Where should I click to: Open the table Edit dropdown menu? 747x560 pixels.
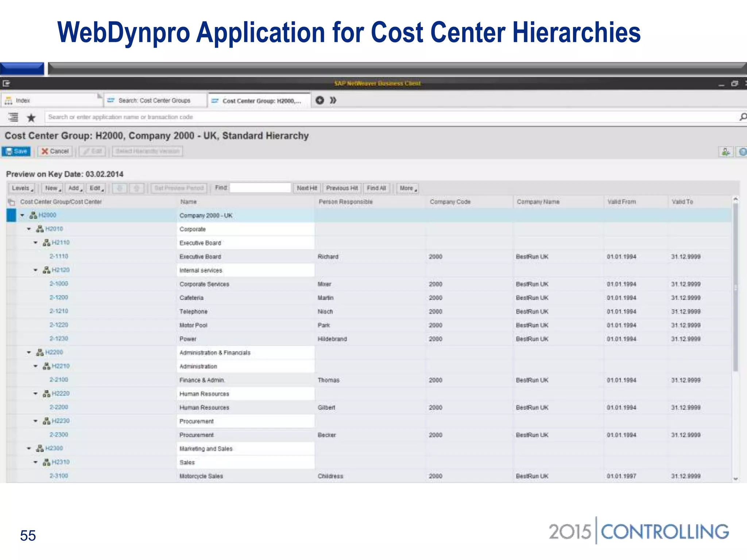(x=97, y=188)
